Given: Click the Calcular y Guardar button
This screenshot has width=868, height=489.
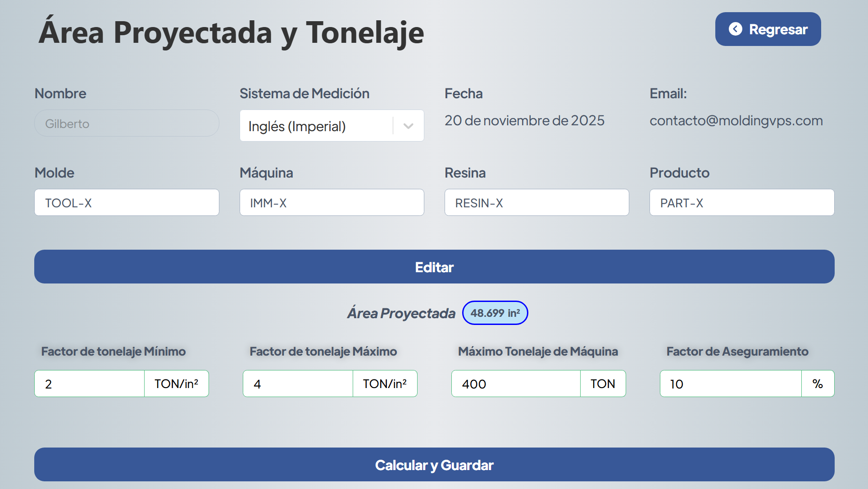Looking at the screenshot, I should click(434, 465).
